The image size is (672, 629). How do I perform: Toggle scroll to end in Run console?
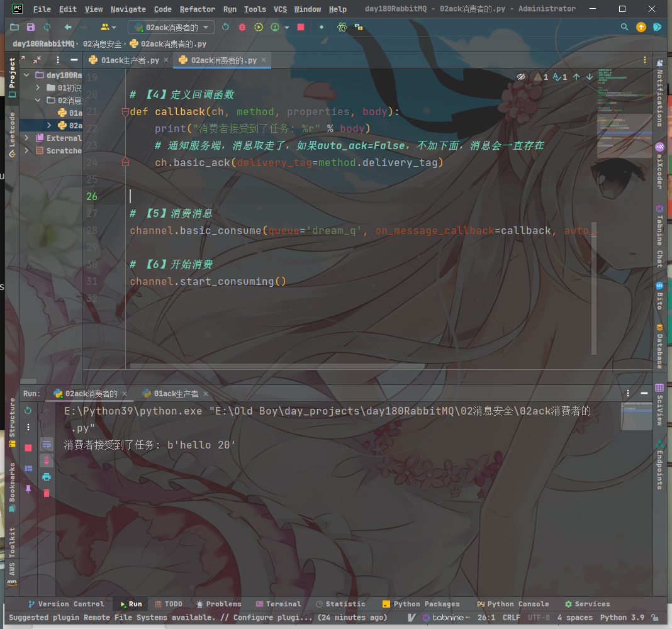pos(47,460)
